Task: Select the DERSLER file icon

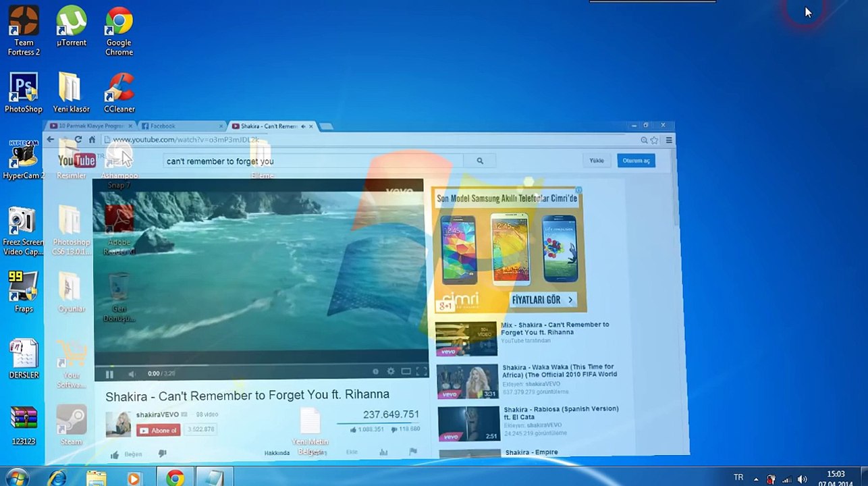Action: (x=24, y=358)
